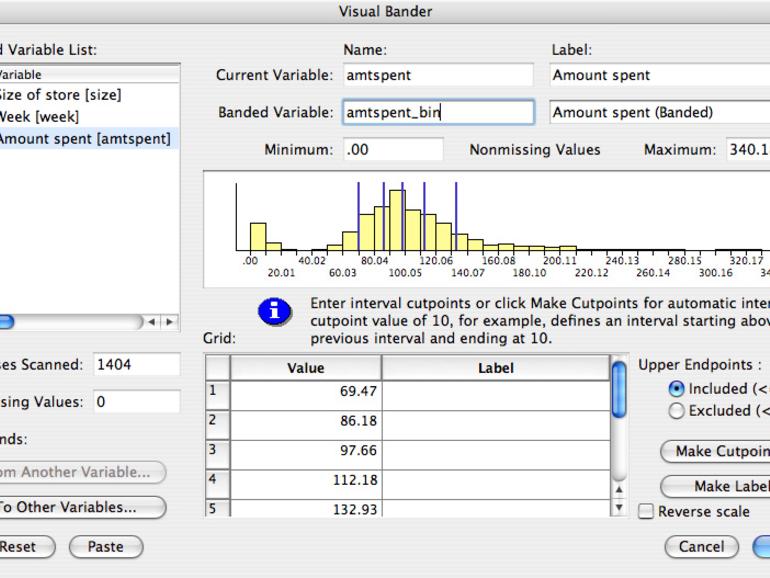Click the Maximum value field
This screenshot has width=770, height=578.
click(x=748, y=150)
